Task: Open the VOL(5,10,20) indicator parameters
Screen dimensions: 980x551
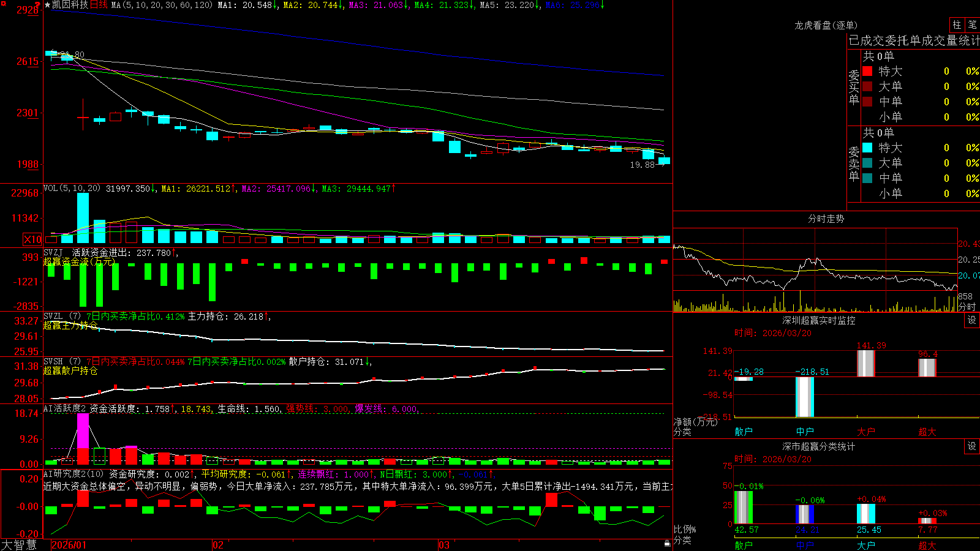Action: tap(72, 189)
